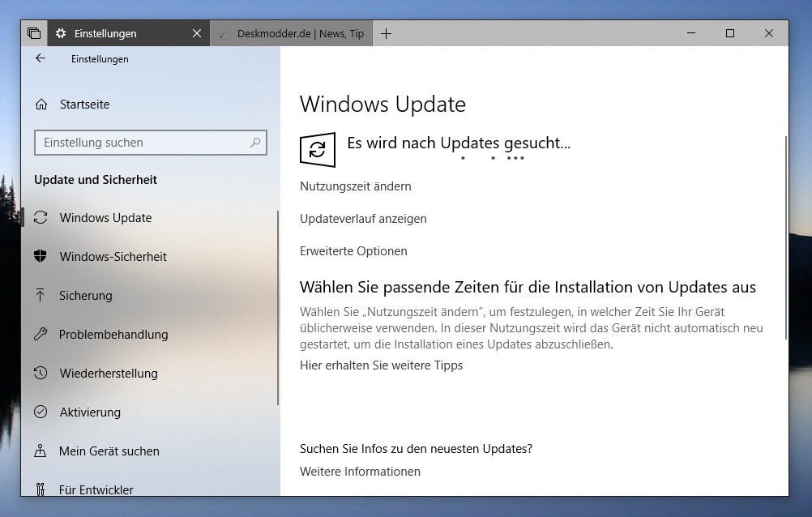Click the Startseite home icon
This screenshot has width=812, height=517.
click(x=41, y=104)
